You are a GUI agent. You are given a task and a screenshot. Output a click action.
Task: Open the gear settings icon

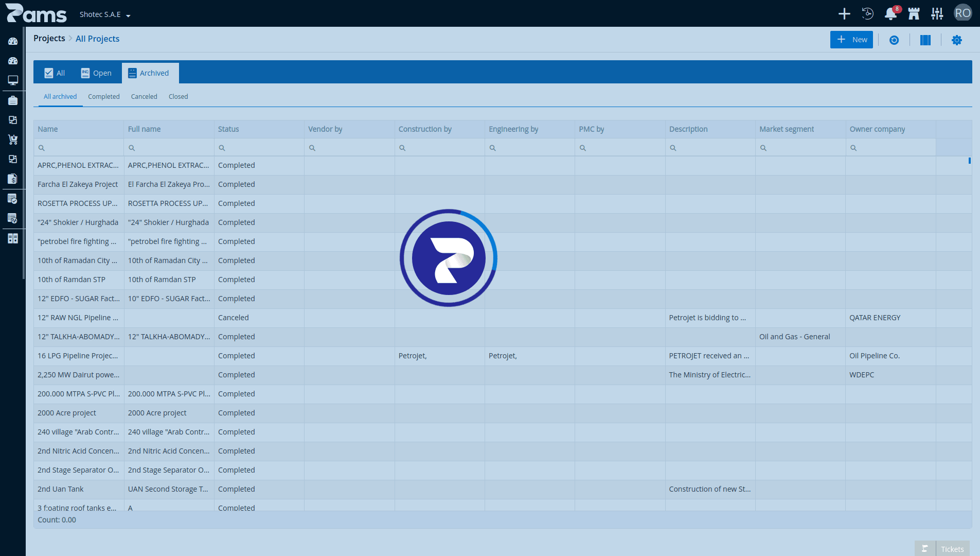coord(957,40)
